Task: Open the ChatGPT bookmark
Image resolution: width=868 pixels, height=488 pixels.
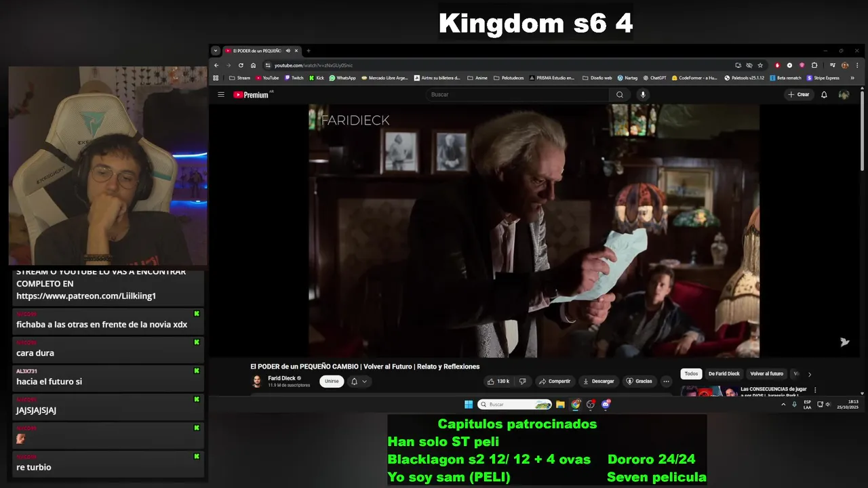Action: [x=655, y=78]
